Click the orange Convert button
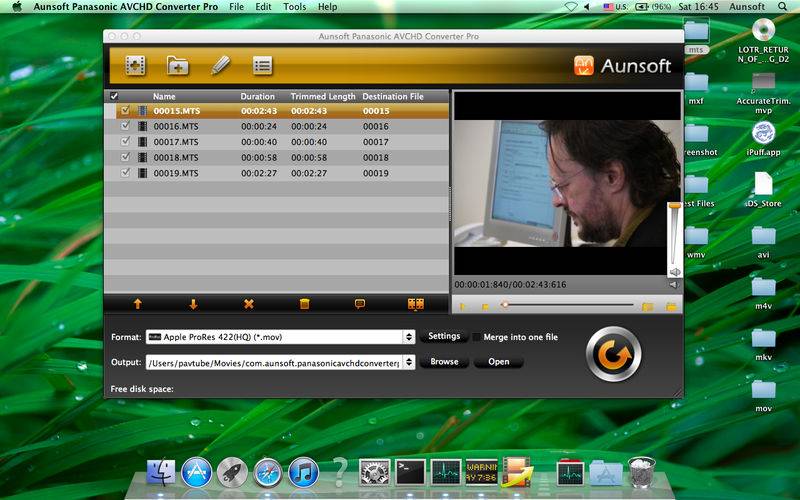800x500 pixels. point(613,354)
